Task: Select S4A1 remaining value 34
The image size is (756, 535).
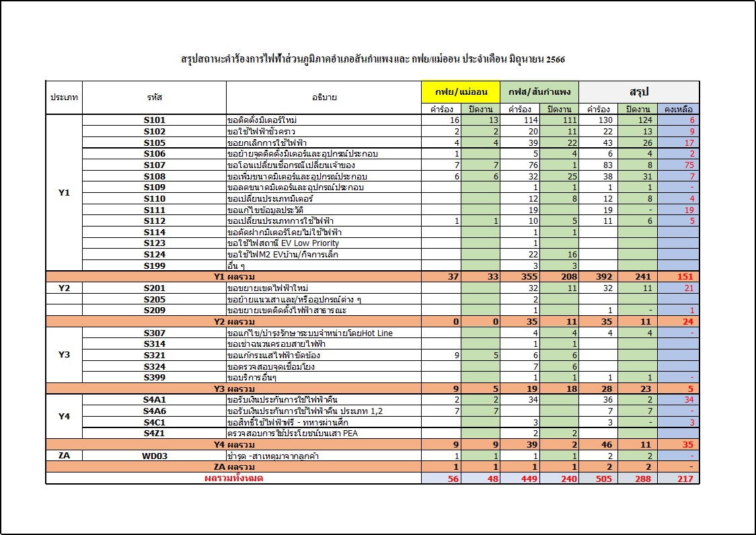Action: (689, 399)
